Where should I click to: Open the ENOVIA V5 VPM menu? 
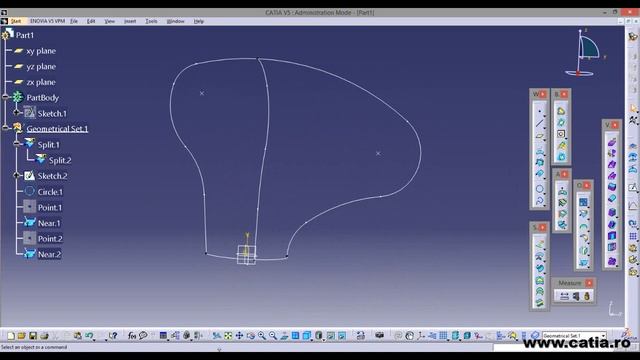tap(47, 21)
